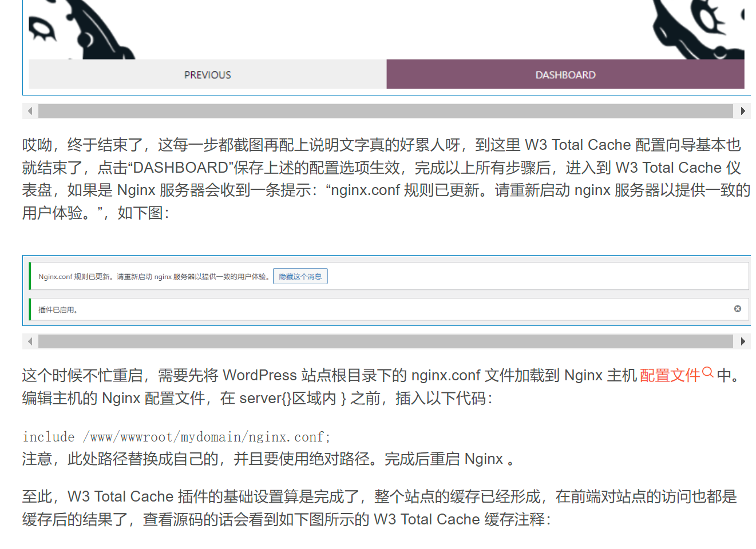Image resolution: width=756 pixels, height=549 pixels.
Task: Click the line 注意，此处路径替换成自己的
Action: pos(268,459)
